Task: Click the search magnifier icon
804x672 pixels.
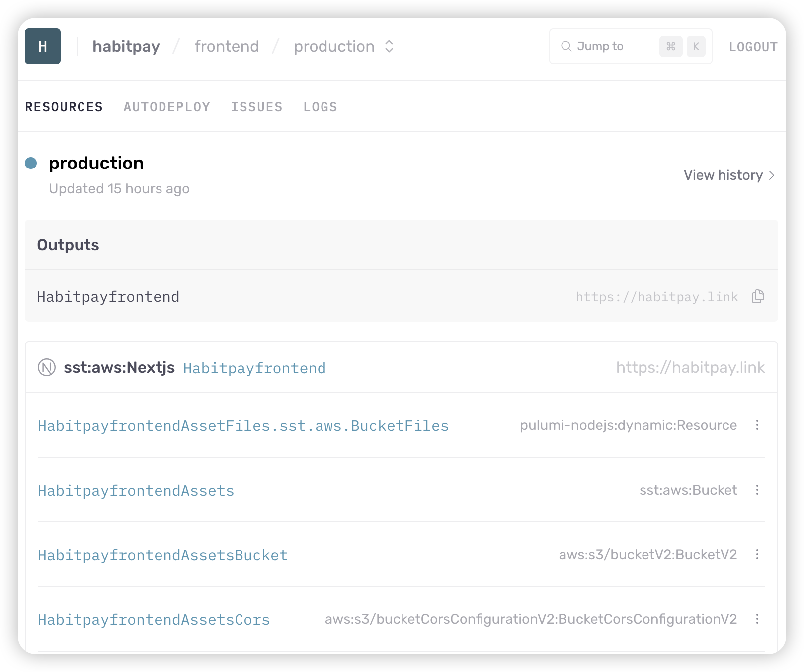Action: [566, 46]
